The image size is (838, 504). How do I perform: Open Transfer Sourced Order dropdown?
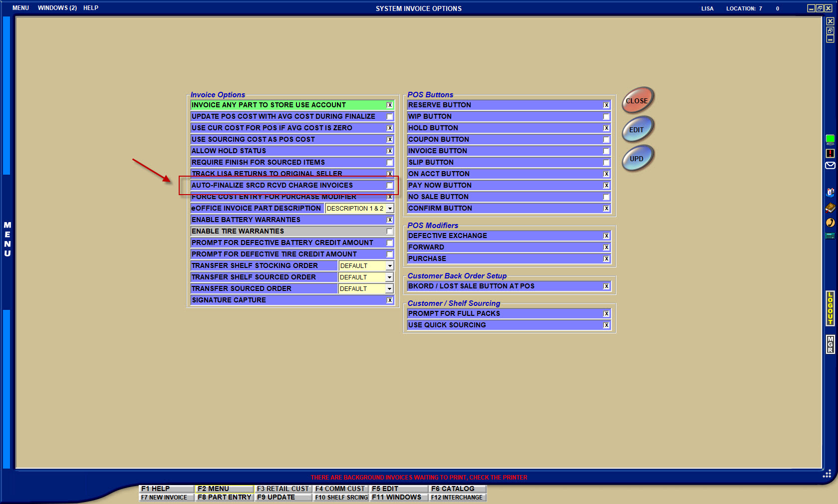[390, 289]
